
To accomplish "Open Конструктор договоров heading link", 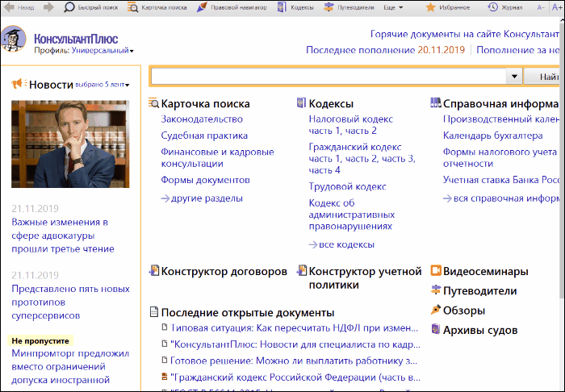I will [224, 271].
